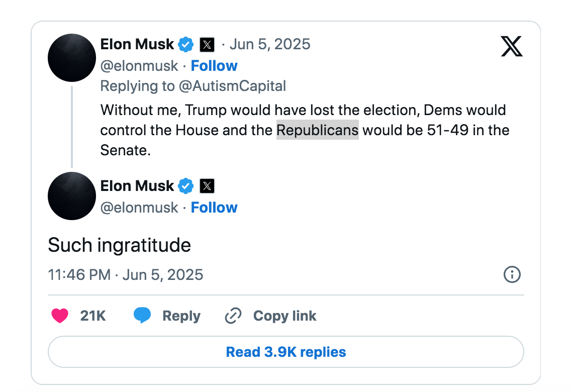Click the blue reply speech bubble icon
This screenshot has width=572, height=392.
pyautogui.click(x=142, y=316)
